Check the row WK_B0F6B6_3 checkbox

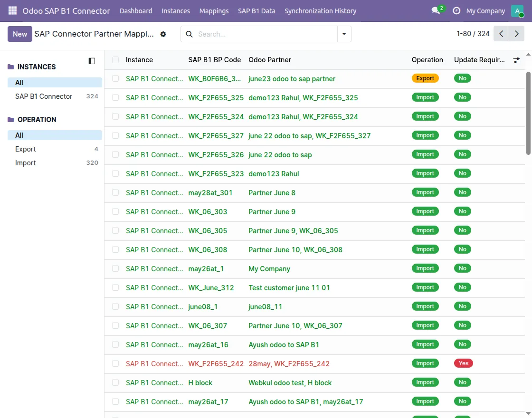[x=115, y=79]
